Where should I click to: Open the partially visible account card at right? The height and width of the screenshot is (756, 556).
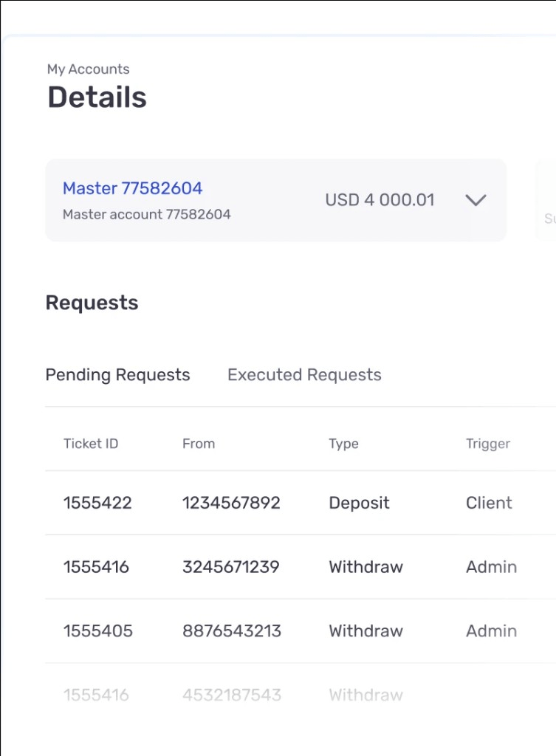click(546, 200)
